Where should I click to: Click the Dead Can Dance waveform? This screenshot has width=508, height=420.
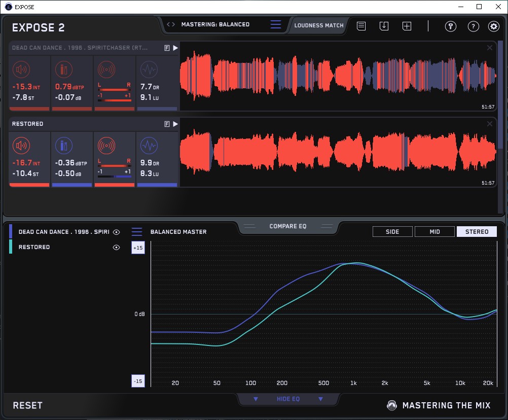pos(338,76)
